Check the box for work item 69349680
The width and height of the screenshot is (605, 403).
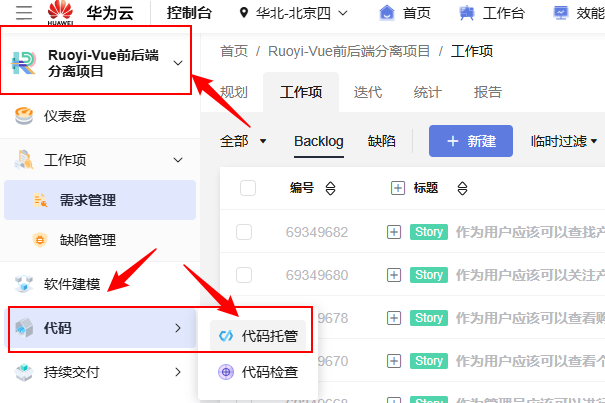click(x=244, y=275)
